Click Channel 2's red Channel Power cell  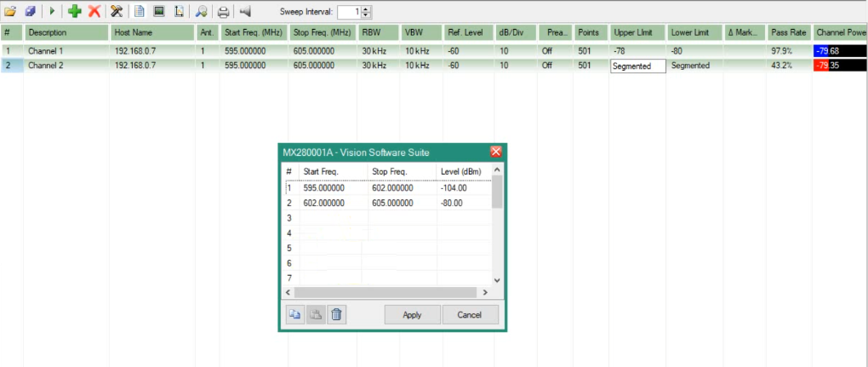[x=822, y=66]
